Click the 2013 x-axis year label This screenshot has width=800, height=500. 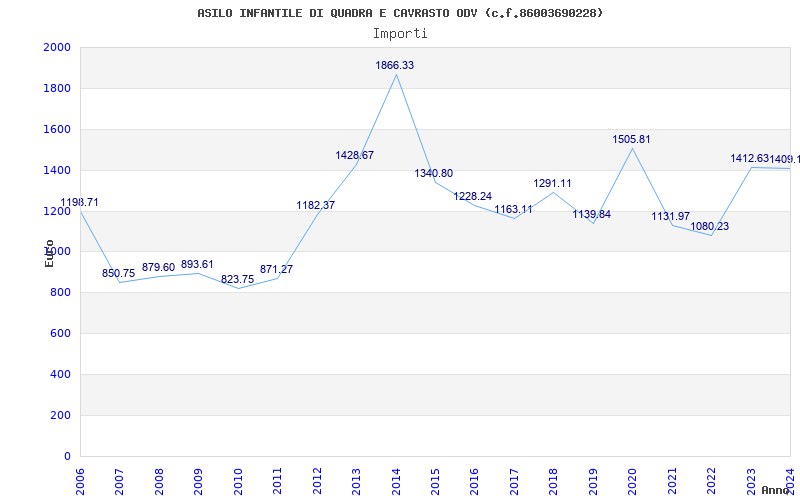[357, 482]
